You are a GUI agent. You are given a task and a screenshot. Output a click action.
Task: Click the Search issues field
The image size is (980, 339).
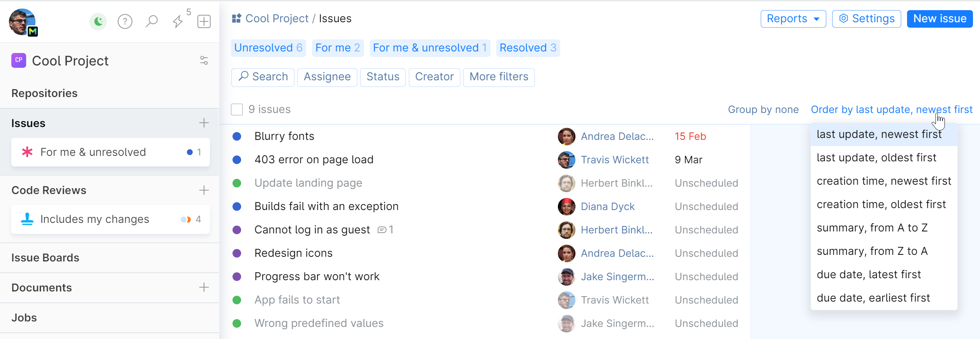click(x=263, y=77)
